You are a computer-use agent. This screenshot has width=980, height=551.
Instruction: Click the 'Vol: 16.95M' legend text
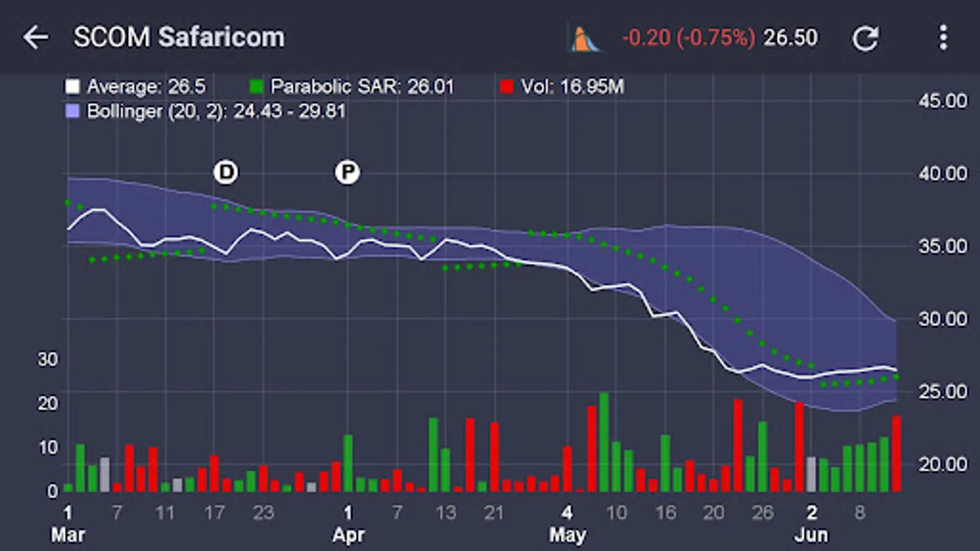(x=573, y=87)
